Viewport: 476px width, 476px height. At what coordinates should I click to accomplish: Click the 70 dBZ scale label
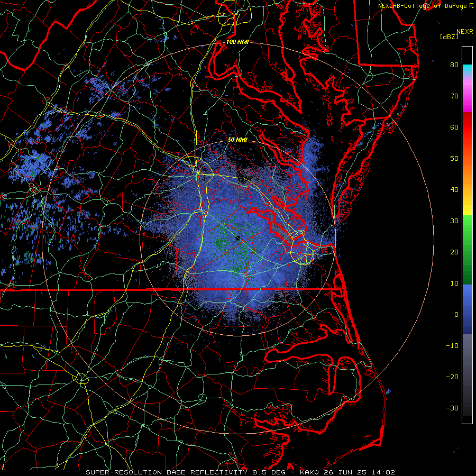tap(454, 96)
